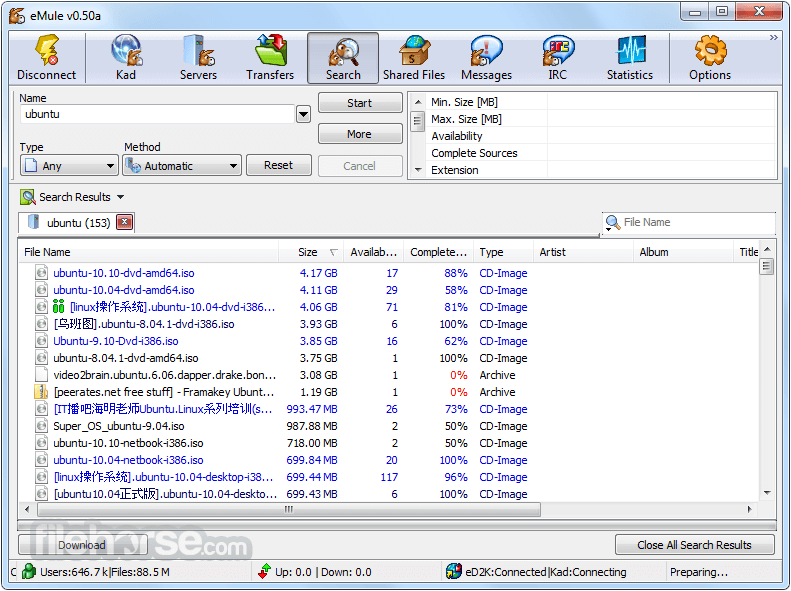The image size is (791, 591).
Task: Edit the Max. Size [MB] value
Action: coord(661,120)
